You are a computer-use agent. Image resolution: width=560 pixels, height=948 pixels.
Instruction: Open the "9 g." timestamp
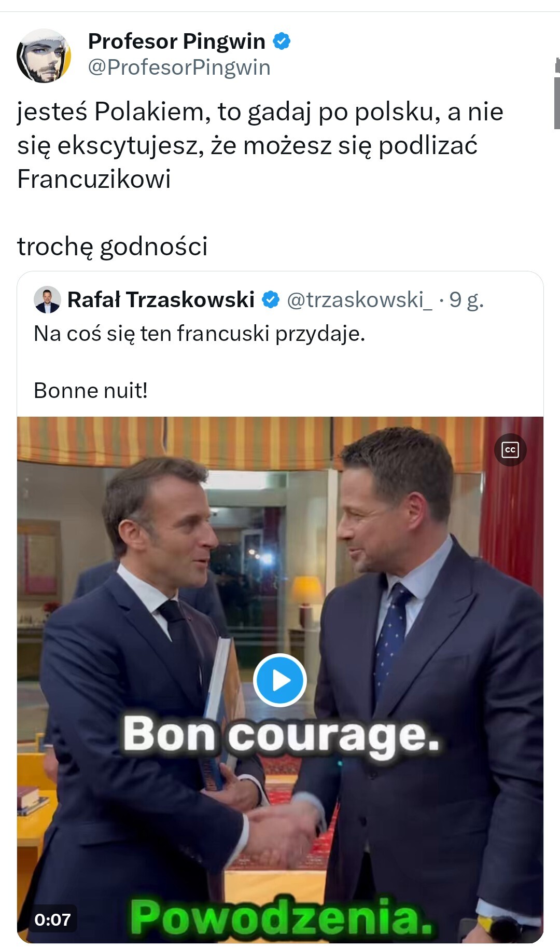(x=466, y=300)
